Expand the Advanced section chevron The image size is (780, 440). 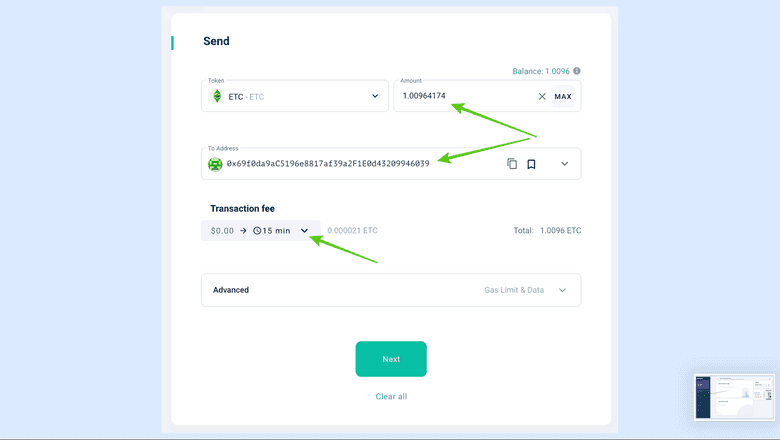coord(562,290)
